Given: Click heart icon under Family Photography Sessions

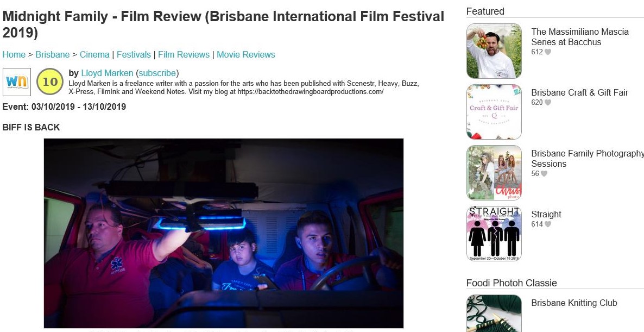Looking at the screenshot, I should 544,174.
